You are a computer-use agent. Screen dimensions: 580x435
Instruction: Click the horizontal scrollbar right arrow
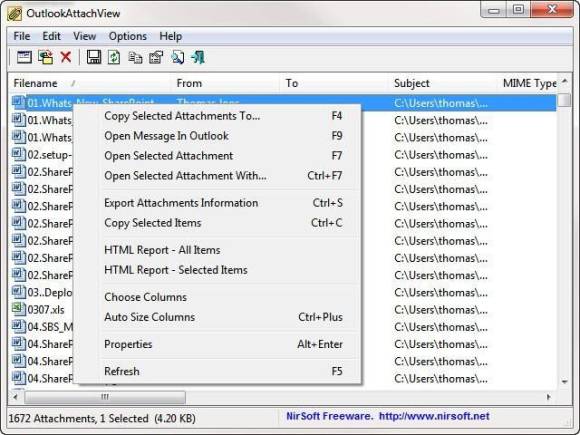click(549, 397)
